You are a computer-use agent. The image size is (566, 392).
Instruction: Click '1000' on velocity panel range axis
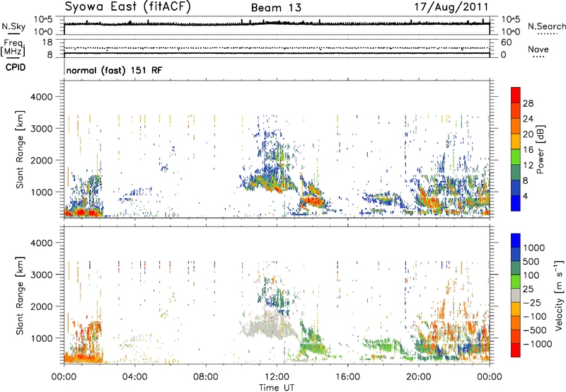tap(41, 338)
